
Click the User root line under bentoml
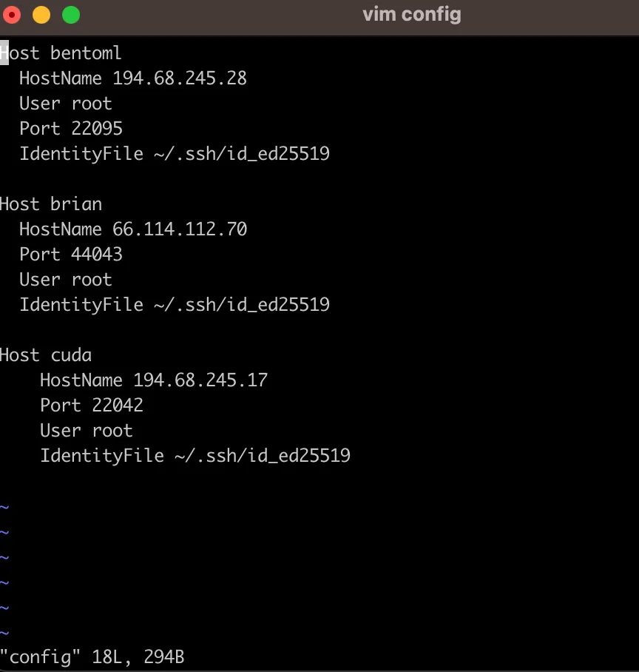tap(65, 103)
